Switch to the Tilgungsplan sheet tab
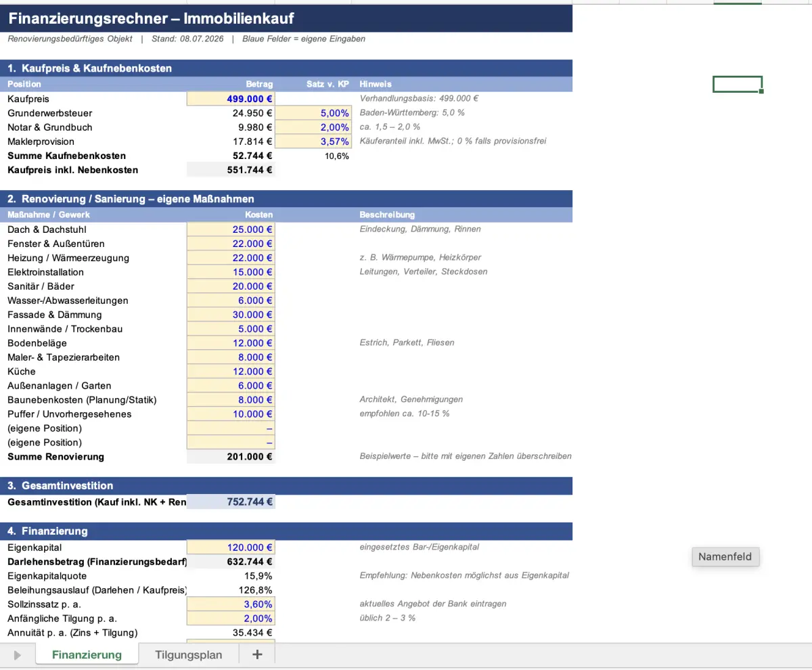 point(188,654)
